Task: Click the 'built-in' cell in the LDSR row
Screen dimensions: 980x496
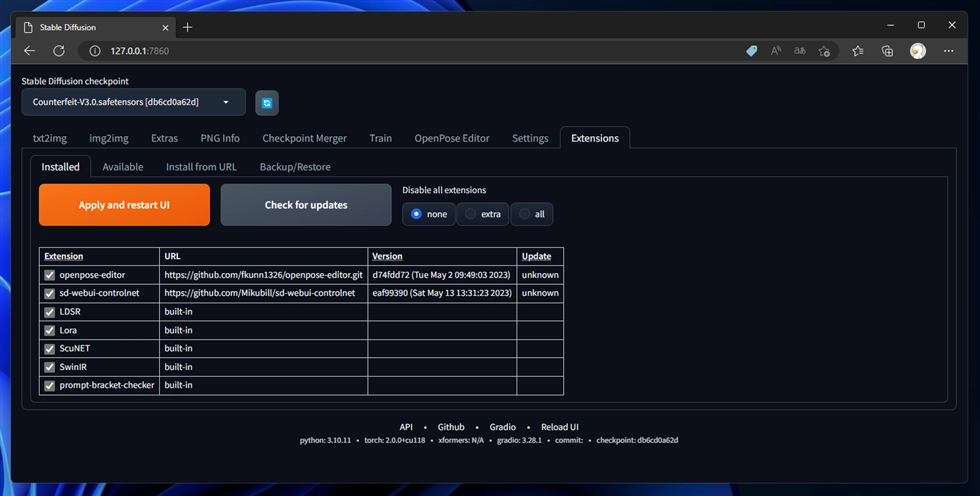Action: tap(263, 312)
